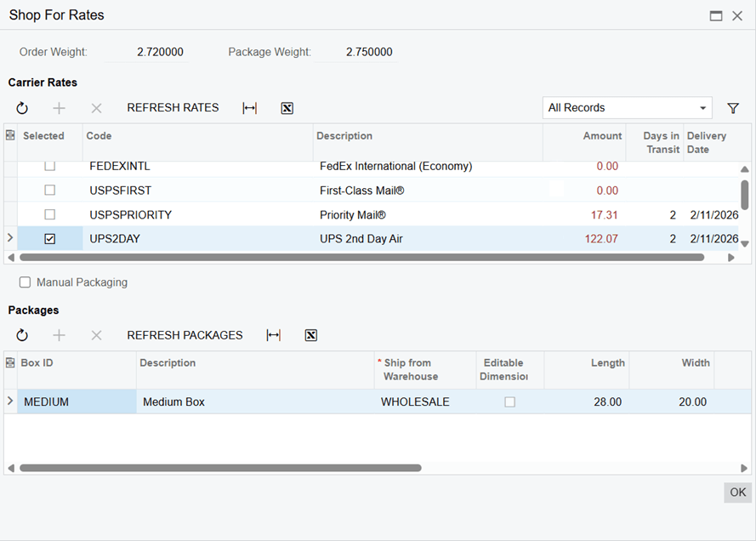The height and width of the screenshot is (541, 756).
Task: Click the REFRESH RATES button
Action: point(173,108)
